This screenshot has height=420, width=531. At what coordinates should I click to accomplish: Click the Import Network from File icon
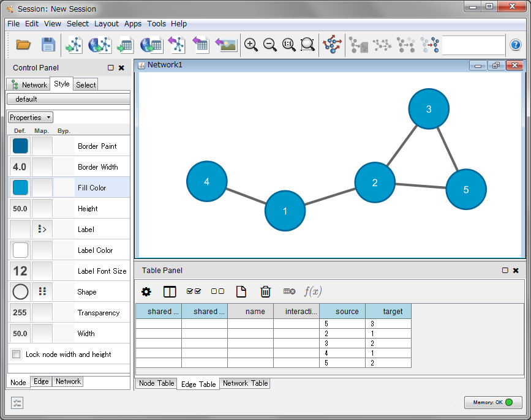[x=74, y=45]
